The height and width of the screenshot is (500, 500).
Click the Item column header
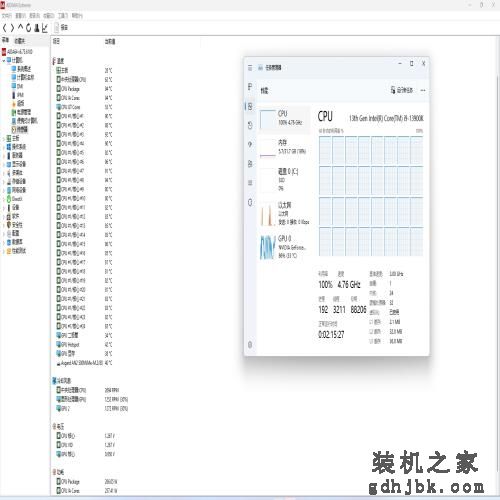[56, 41]
